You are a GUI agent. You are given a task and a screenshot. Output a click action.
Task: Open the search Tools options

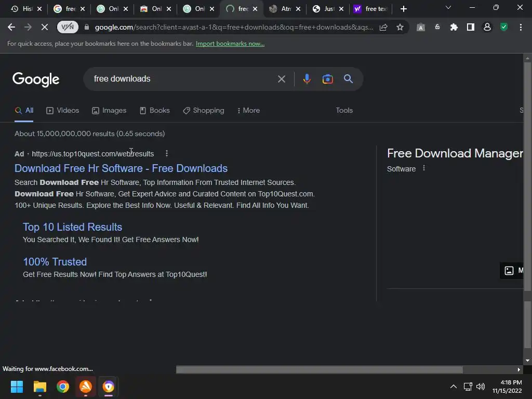pyautogui.click(x=344, y=110)
